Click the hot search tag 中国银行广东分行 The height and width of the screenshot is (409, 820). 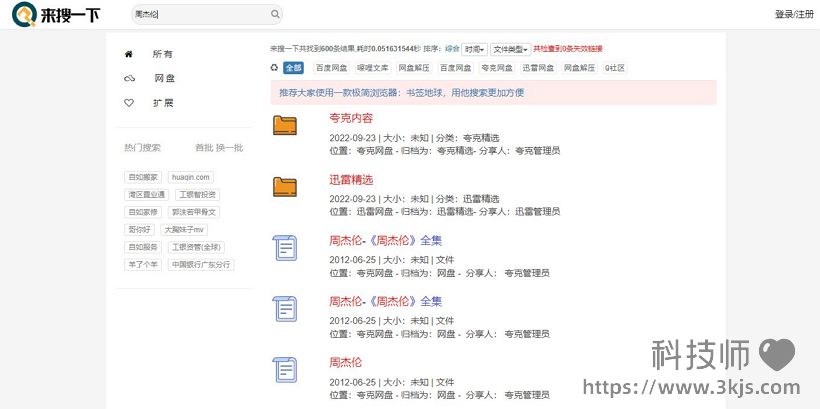pos(201,265)
